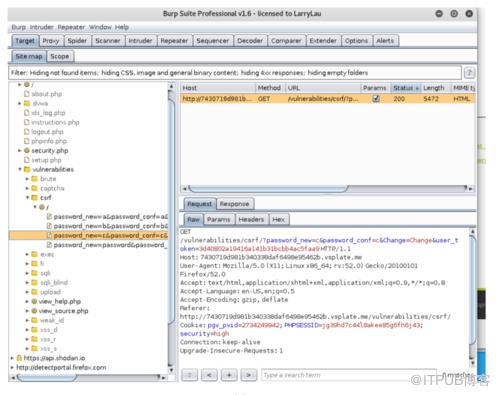
Task: Switch to the Scanner tab
Action: point(108,41)
